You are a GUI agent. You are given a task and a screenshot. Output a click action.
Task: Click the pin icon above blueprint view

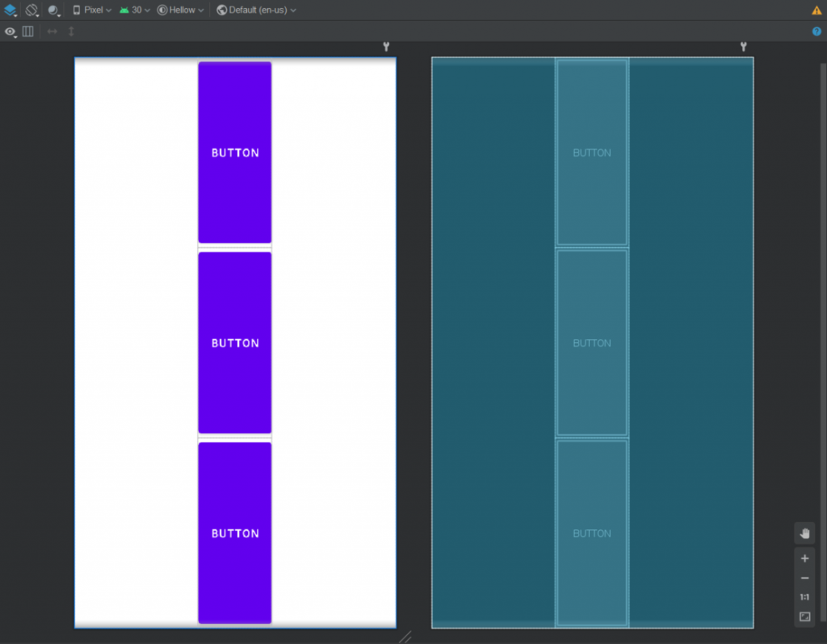pyautogui.click(x=743, y=47)
